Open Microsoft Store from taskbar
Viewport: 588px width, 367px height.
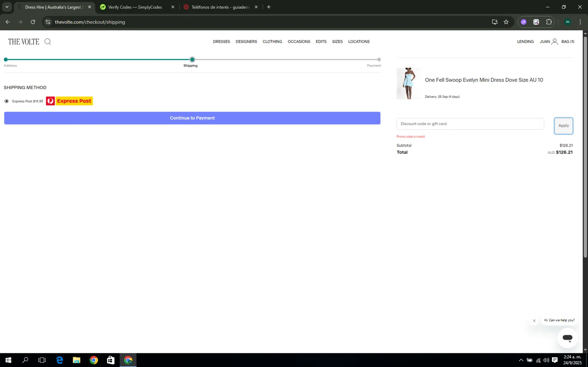click(111, 360)
